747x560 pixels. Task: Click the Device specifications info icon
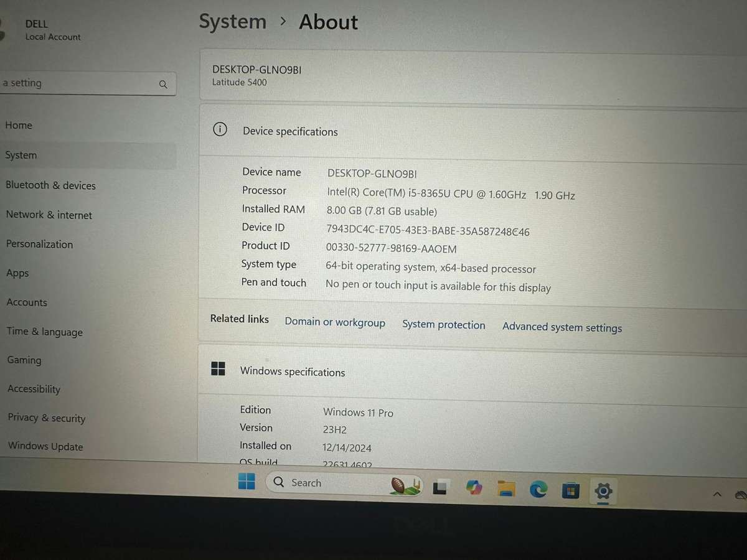[220, 129]
